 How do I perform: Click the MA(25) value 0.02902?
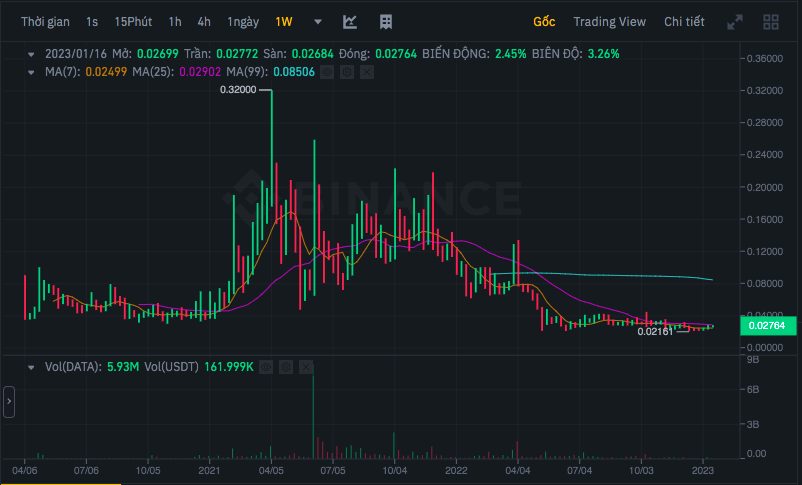coord(200,72)
